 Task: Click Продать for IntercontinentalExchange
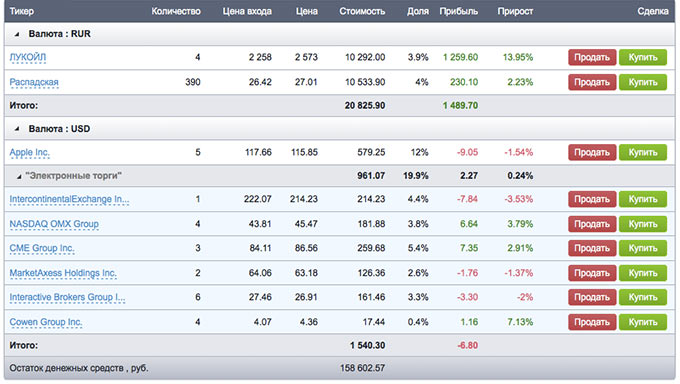[592, 199]
